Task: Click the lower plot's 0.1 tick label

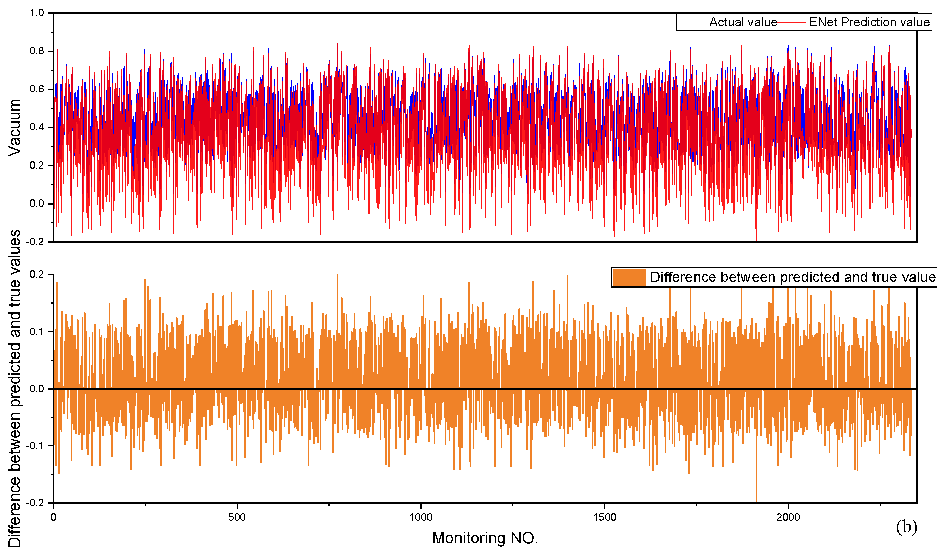Action: [x=37, y=332]
